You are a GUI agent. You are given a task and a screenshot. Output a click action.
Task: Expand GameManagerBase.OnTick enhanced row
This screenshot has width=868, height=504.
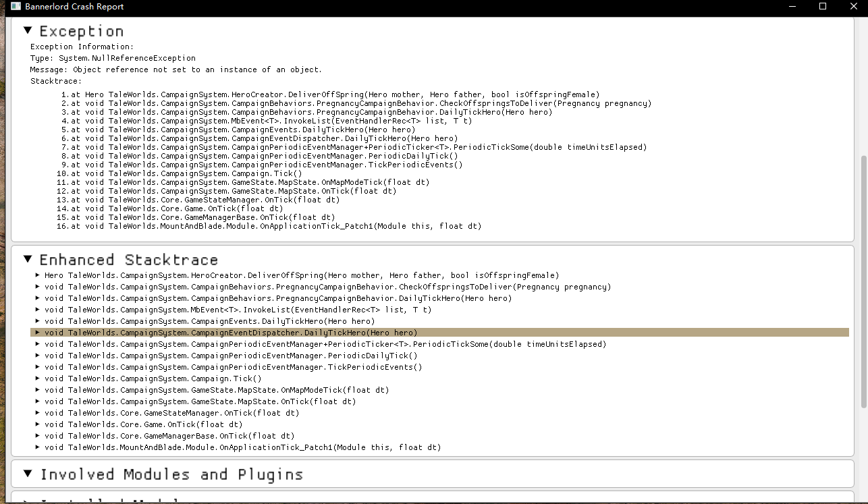pyautogui.click(x=38, y=436)
